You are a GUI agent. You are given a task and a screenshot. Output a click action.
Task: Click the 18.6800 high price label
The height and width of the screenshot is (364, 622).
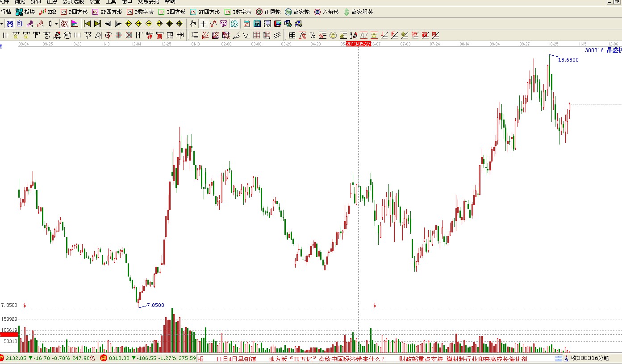[x=568, y=60]
